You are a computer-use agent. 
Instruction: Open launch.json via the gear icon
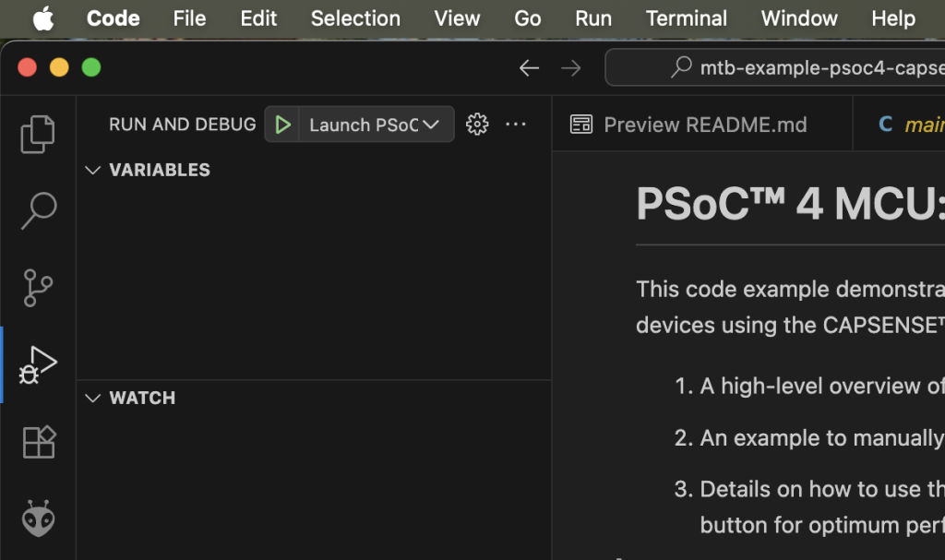coord(477,125)
